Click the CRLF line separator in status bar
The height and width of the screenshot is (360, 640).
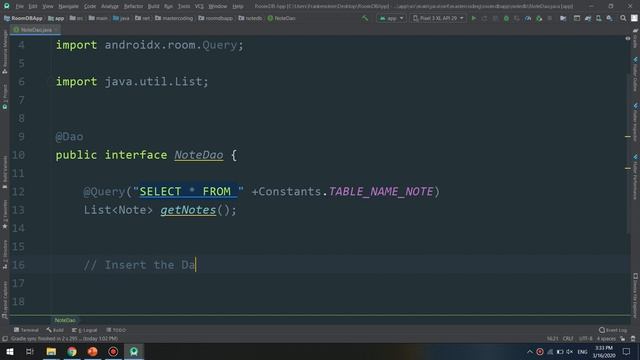pyautogui.click(x=568, y=338)
